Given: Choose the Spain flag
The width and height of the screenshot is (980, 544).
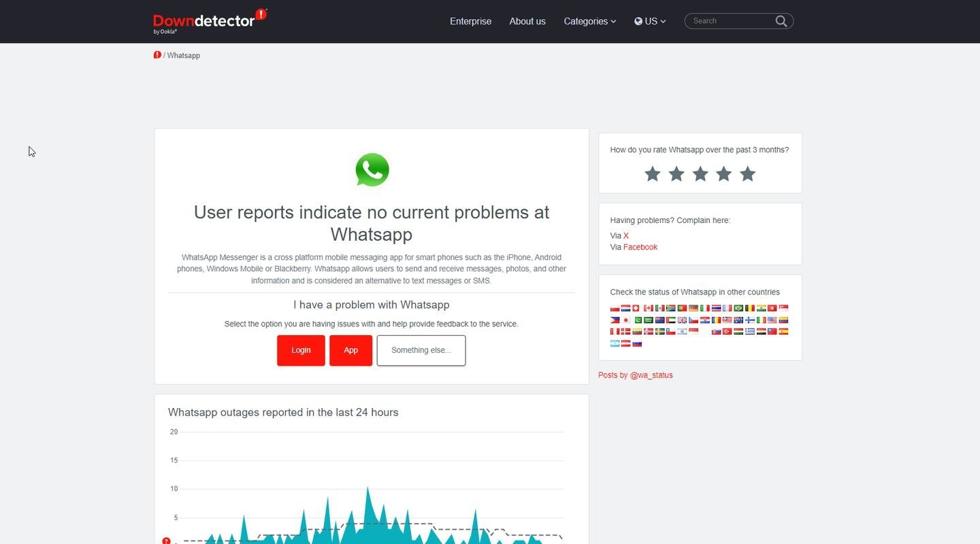Looking at the screenshot, I should 783,332.
